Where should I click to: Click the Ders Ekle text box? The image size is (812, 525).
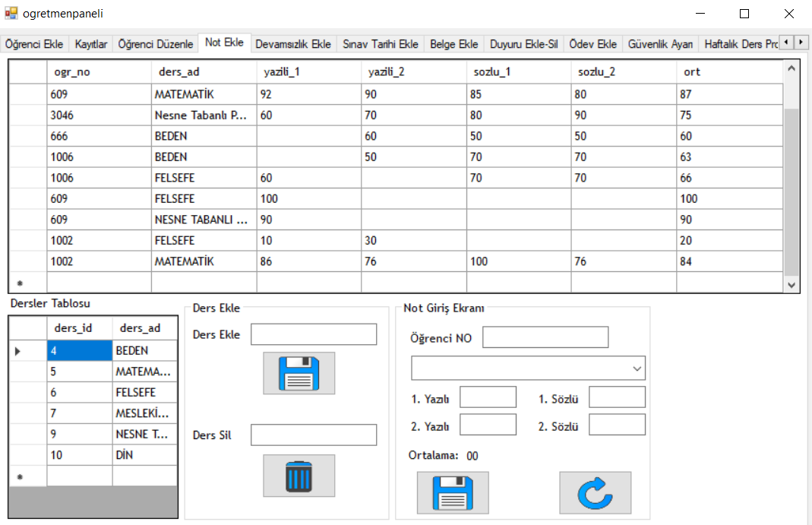313,334
